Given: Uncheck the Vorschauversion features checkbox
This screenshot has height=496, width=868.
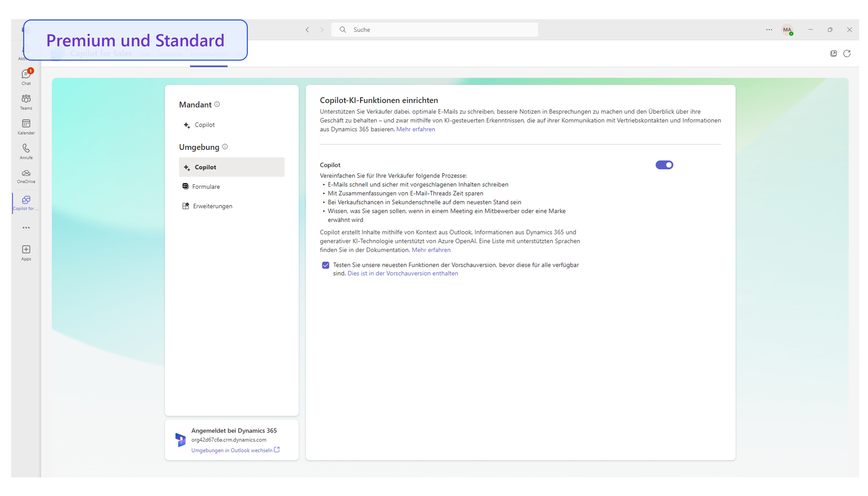Looking at the screenshot, I should [x=325, y=265].
